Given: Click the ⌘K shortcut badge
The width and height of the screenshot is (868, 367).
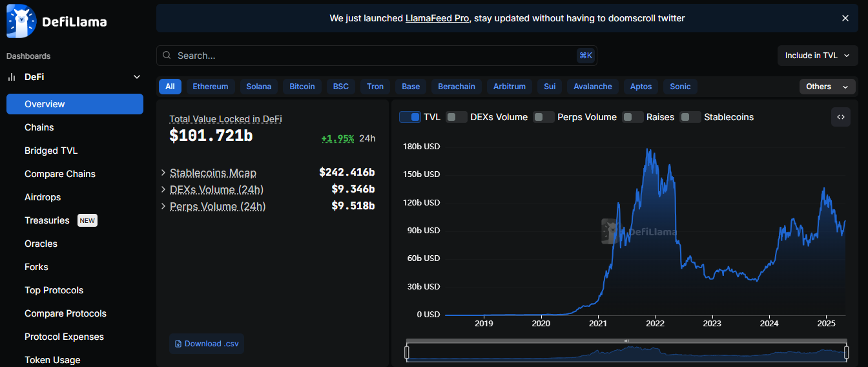Looking at the screenshot, I should point(585,56).
